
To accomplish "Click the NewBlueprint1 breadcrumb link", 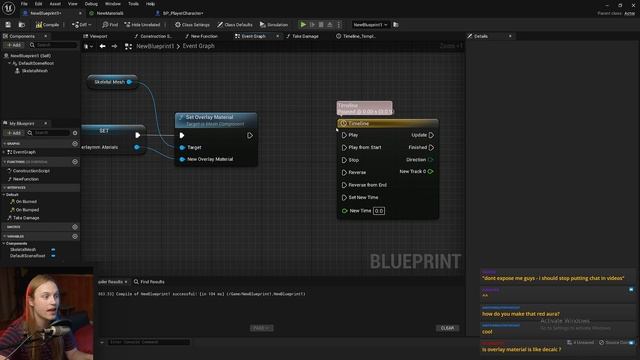I will 155,46.
